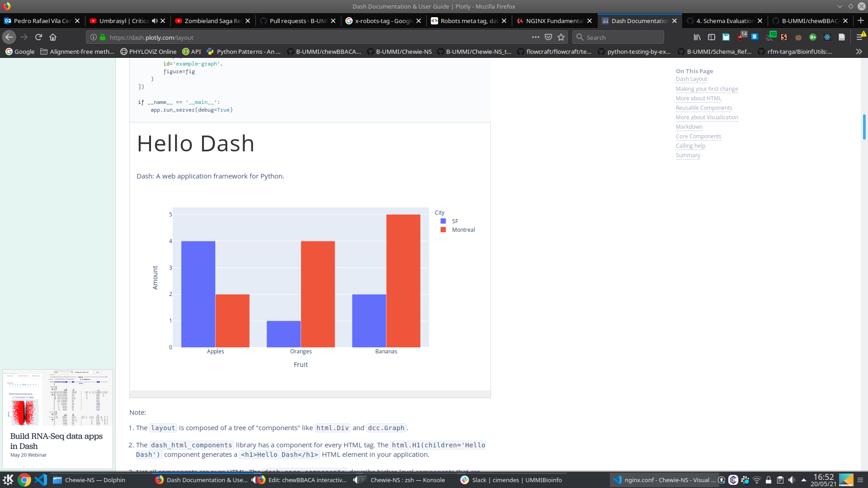Toggle Montreal series in chart legend

click(463, 230)
